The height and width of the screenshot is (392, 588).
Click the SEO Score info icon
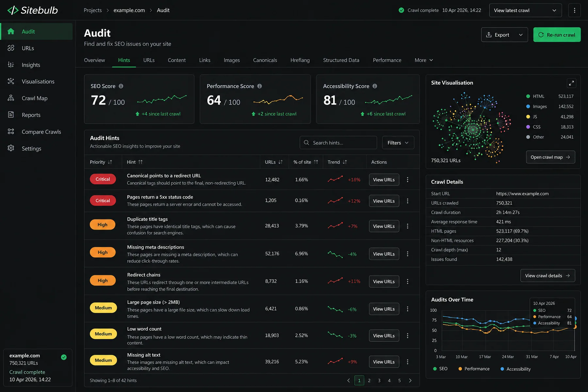click(x=121, y=86)
